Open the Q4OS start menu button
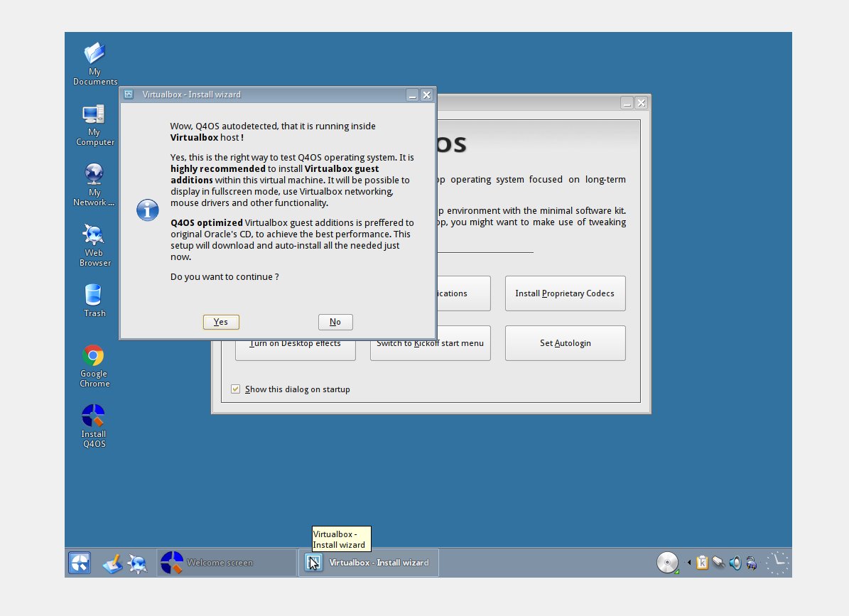Image resolution: width=849 pixels, height=616 pixels. [x=80, y=563]
